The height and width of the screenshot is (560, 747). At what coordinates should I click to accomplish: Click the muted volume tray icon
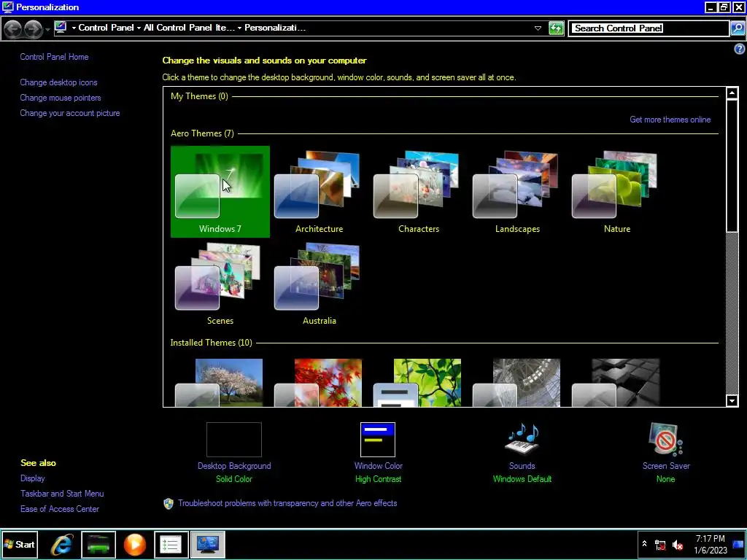click(x=677, y=544)
